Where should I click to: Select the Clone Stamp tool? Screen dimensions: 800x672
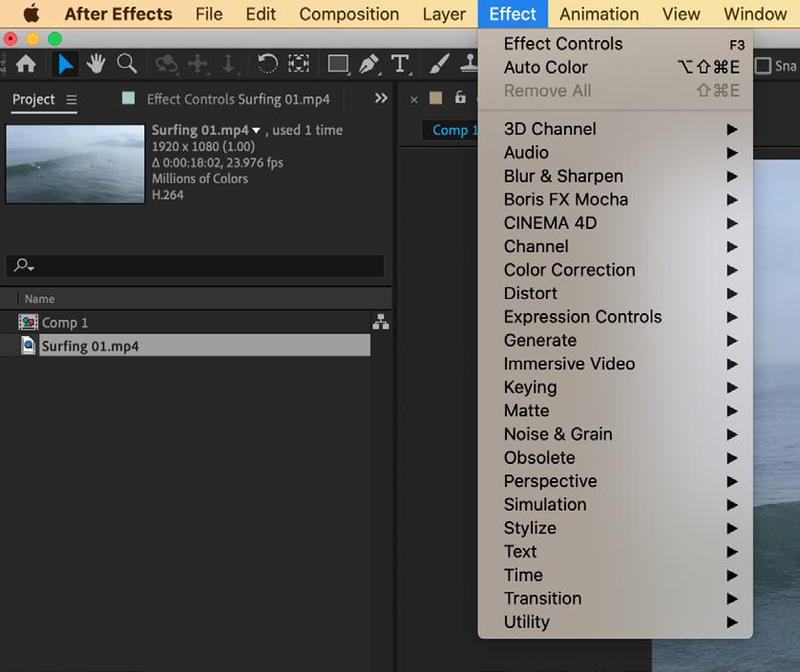click(469, 63)
